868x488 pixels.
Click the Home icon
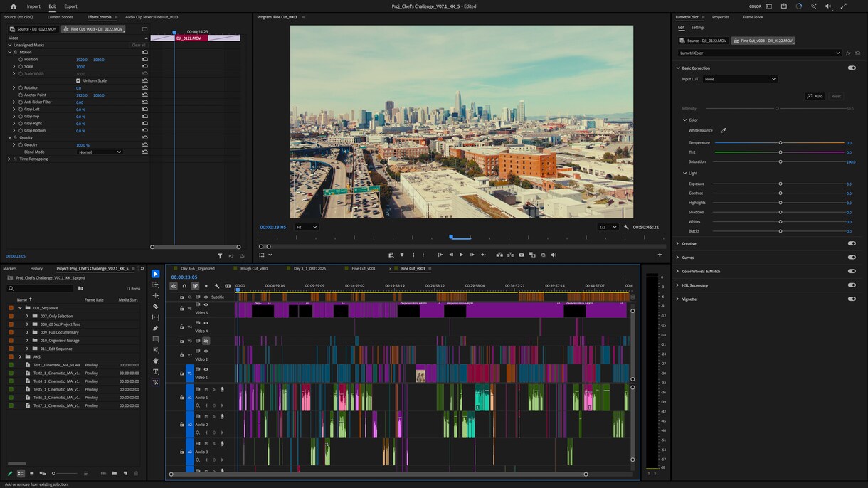pyautogui.click(x=13, y=6)
